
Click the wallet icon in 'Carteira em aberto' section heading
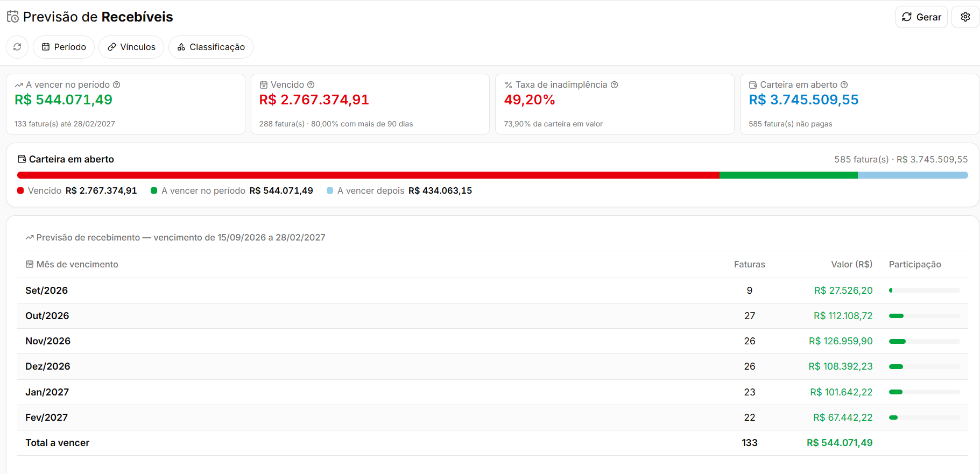click(x=22, y=159)
